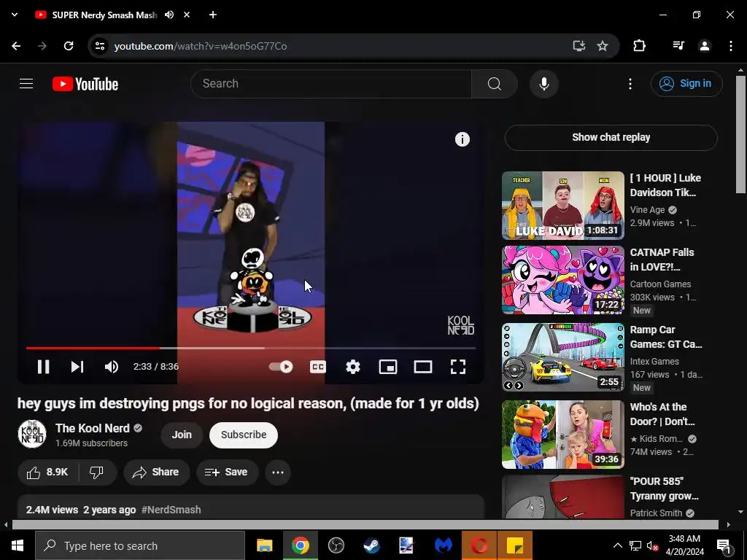This screenshot has width=747, height=560.
Task: Open Vine Age channel name
Action: (x=647, y=210)
